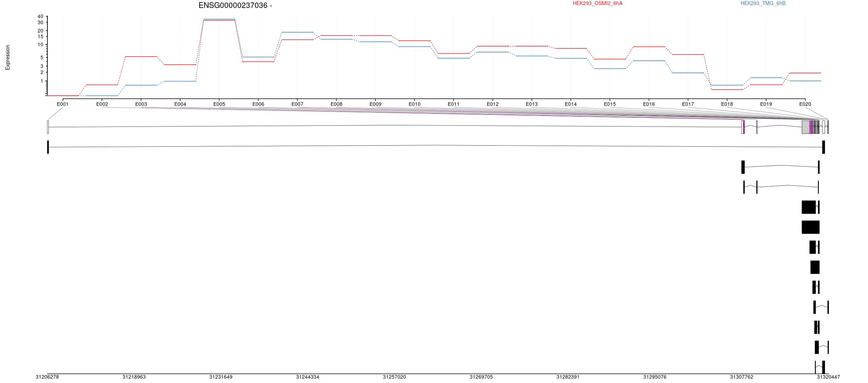Click the gene title ENSG00000237036 -
868x383 pixels.
(x=235, y=5)
